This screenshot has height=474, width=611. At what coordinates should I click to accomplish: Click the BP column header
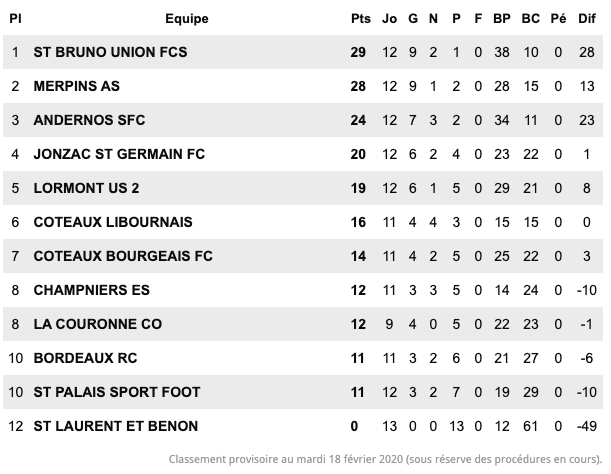click(502, 18)
